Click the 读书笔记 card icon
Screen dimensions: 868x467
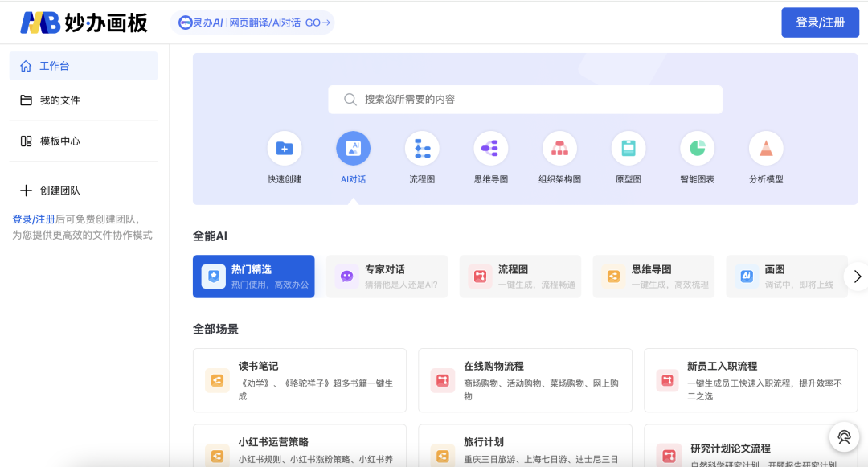tap(217, 381)
